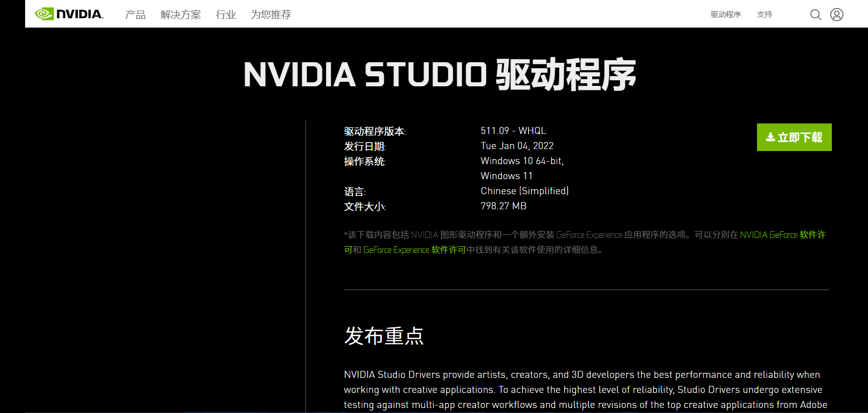Select the version text 511.09 - WHQL
Viewport: 868px width, 413px height.
pyautogui.click(x=513, y=131)
